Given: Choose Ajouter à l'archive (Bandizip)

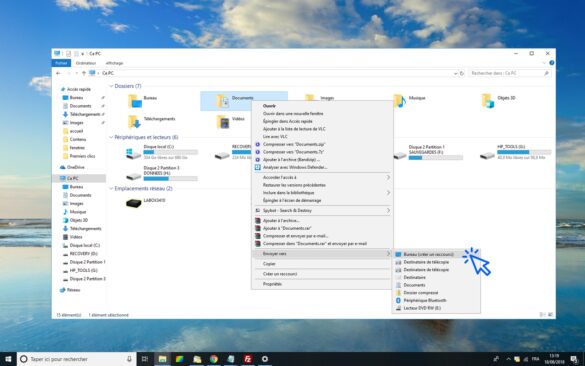Looking at the screenshot, I should pos(291,160).
